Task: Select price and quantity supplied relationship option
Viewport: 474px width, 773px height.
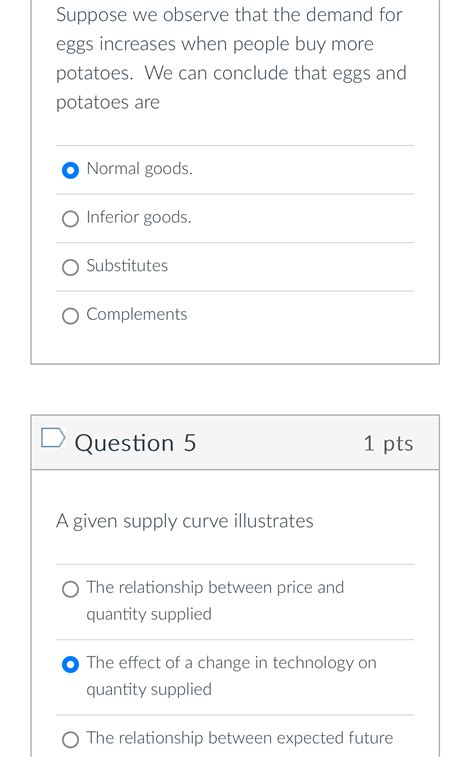Action: coord(71,589)
